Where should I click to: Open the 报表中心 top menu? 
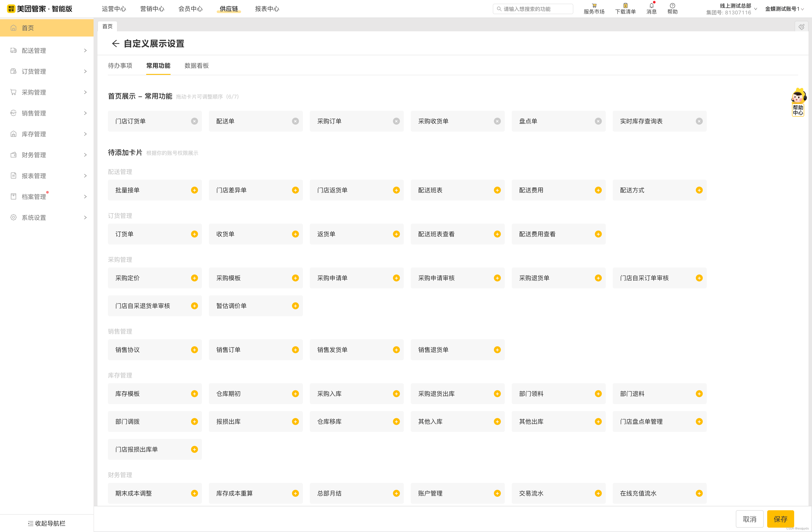click(267, 9)
